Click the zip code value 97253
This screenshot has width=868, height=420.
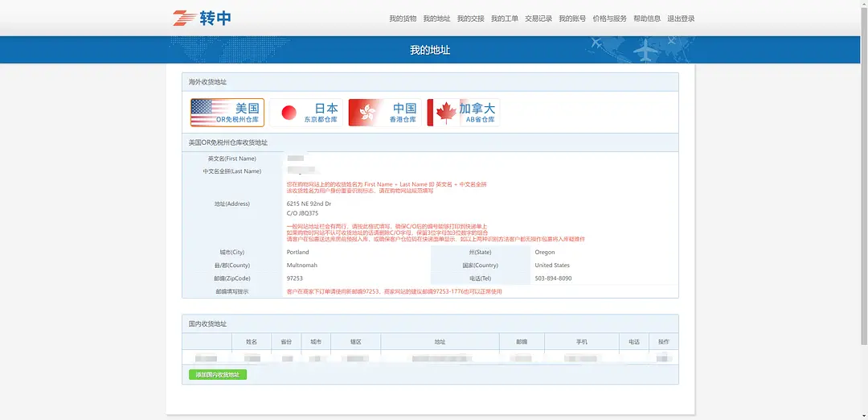click(295, 278)
